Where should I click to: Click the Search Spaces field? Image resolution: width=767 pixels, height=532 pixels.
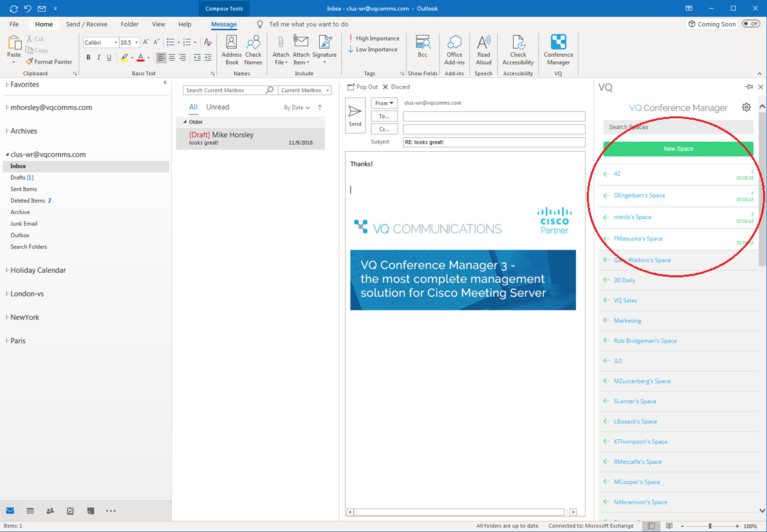pos(678,127)
